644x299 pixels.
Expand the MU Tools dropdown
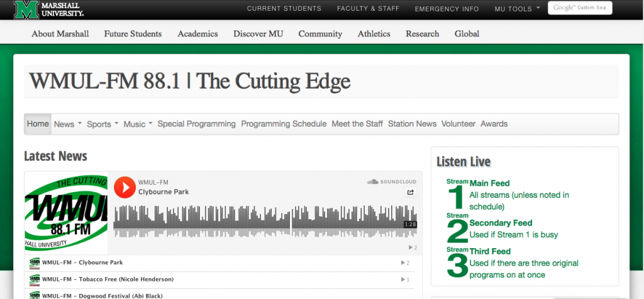coord(517,9)
